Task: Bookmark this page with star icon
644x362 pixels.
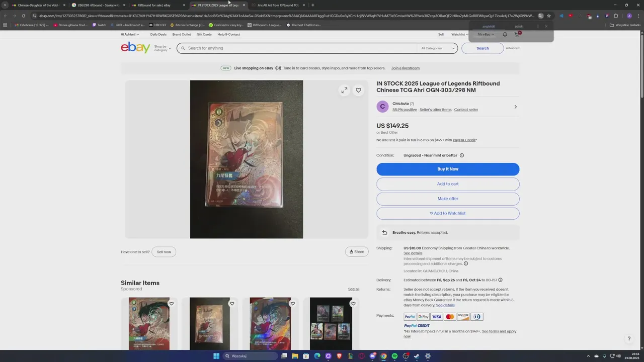Action: tap(549, 16)
